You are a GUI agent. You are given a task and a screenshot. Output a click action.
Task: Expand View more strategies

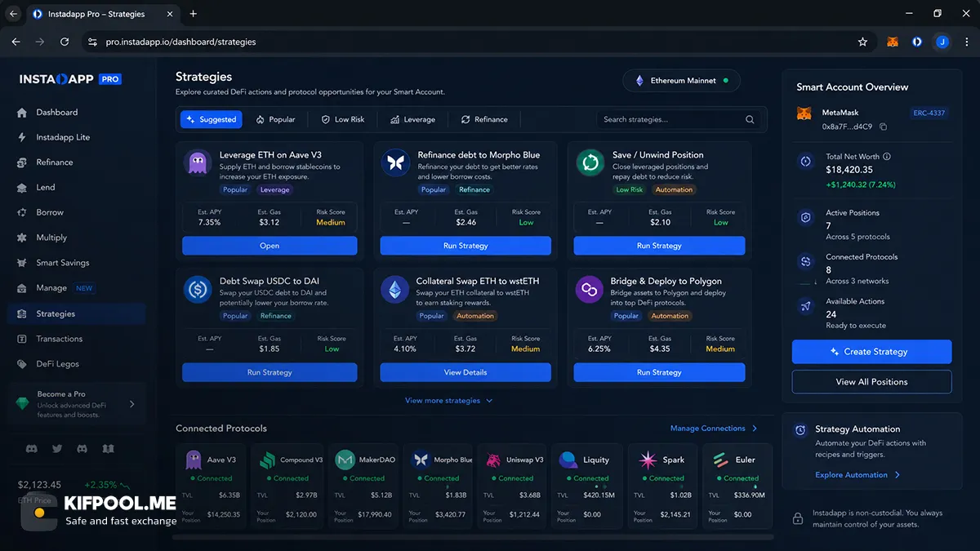click(449, 401)
